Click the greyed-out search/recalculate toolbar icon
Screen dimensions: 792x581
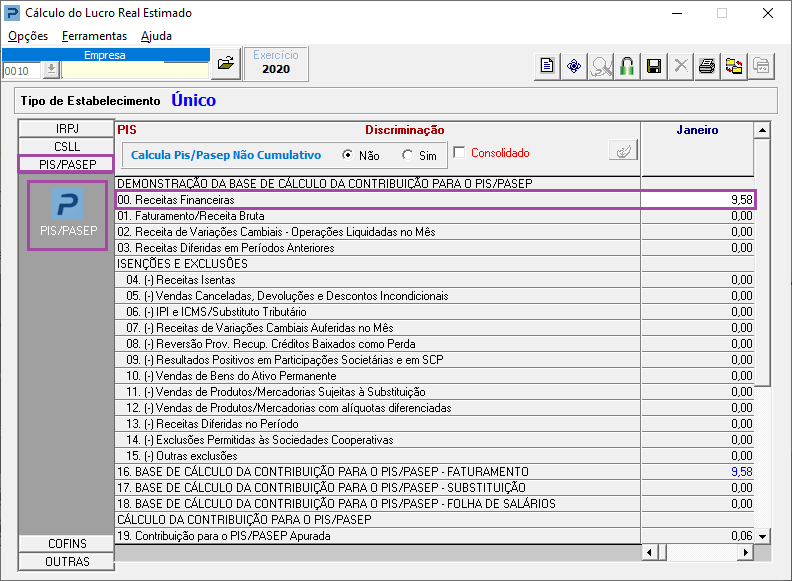point(601,66)
